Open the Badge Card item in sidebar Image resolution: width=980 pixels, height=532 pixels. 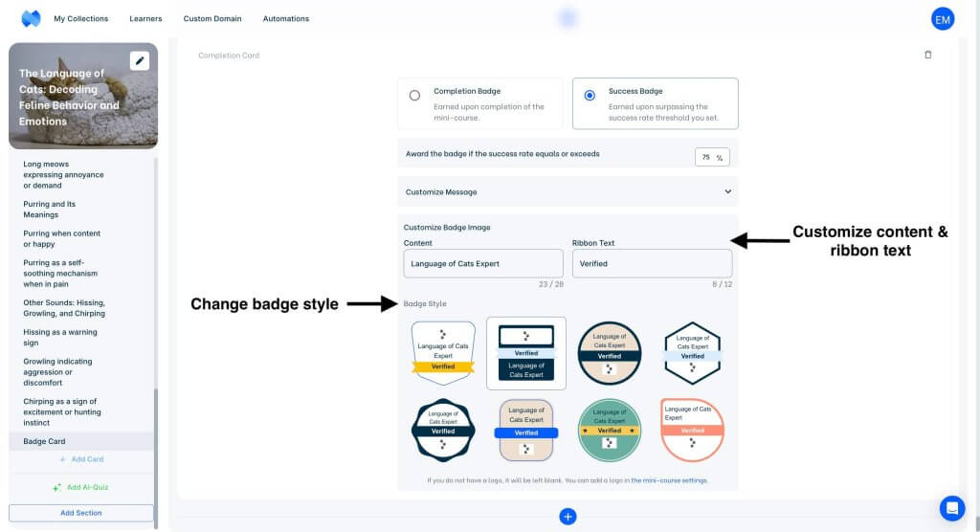(x=44, y=441)
